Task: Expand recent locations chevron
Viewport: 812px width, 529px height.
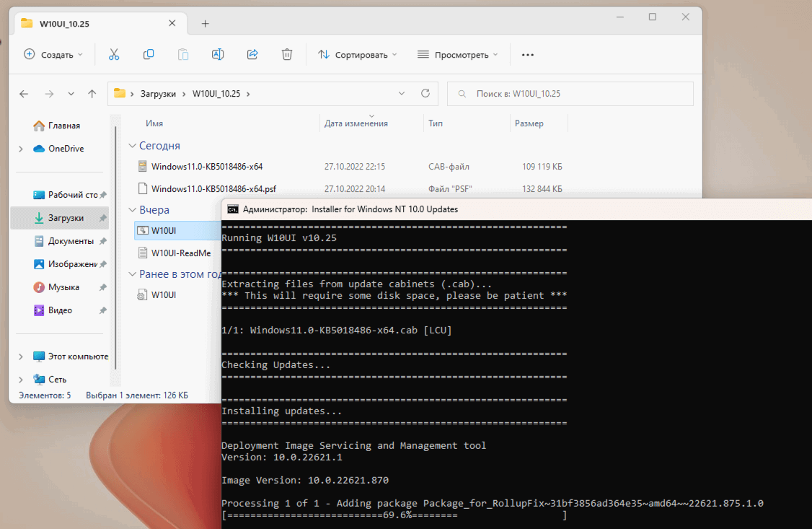Action: pos(71,94)
